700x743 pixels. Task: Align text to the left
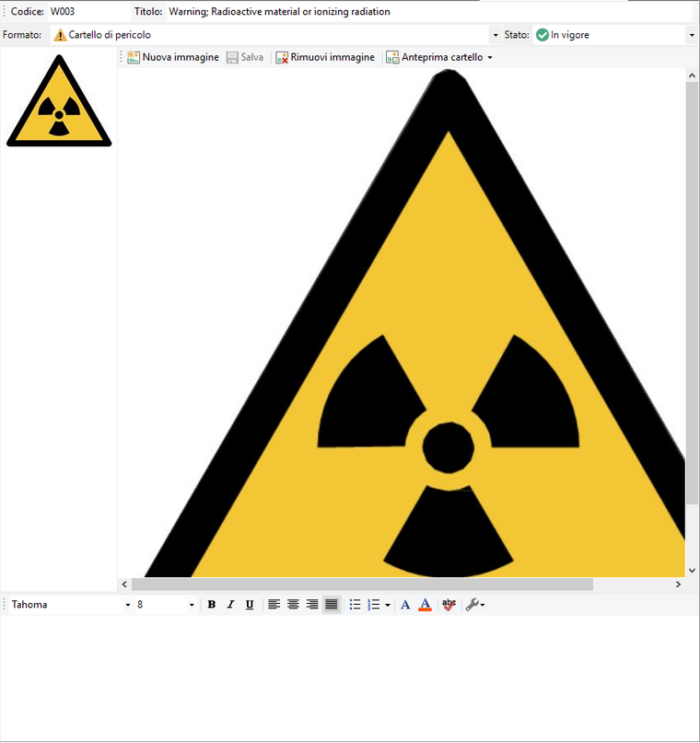click(x=274, y=605)
